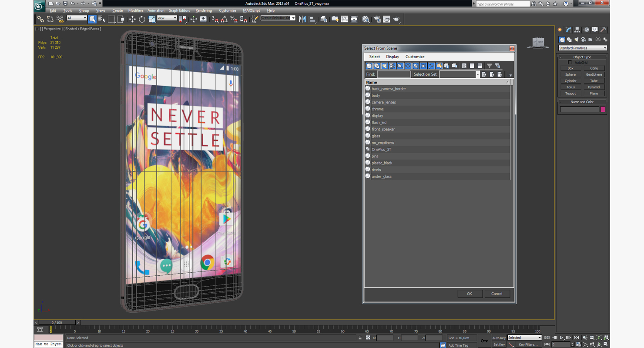The width and height of the screenshot is (644, 348).
Task: Open the Create Selection Set dropdown
Action: [278, 18]
